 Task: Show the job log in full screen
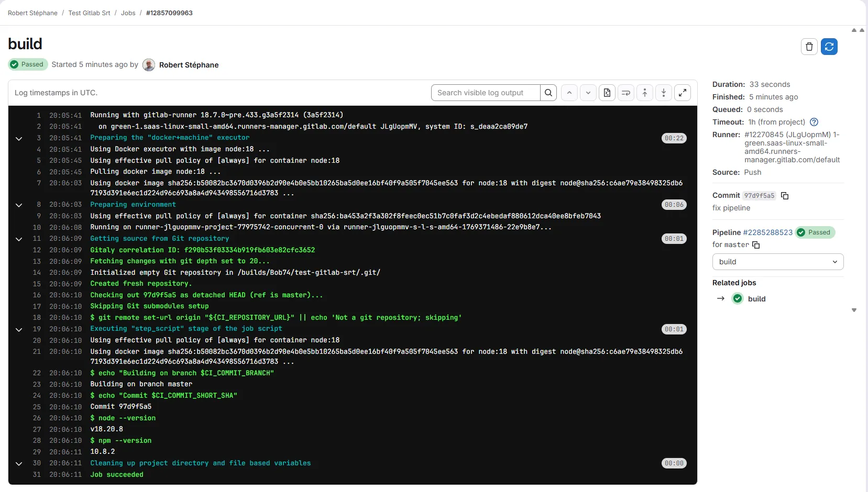click(683, 93)
